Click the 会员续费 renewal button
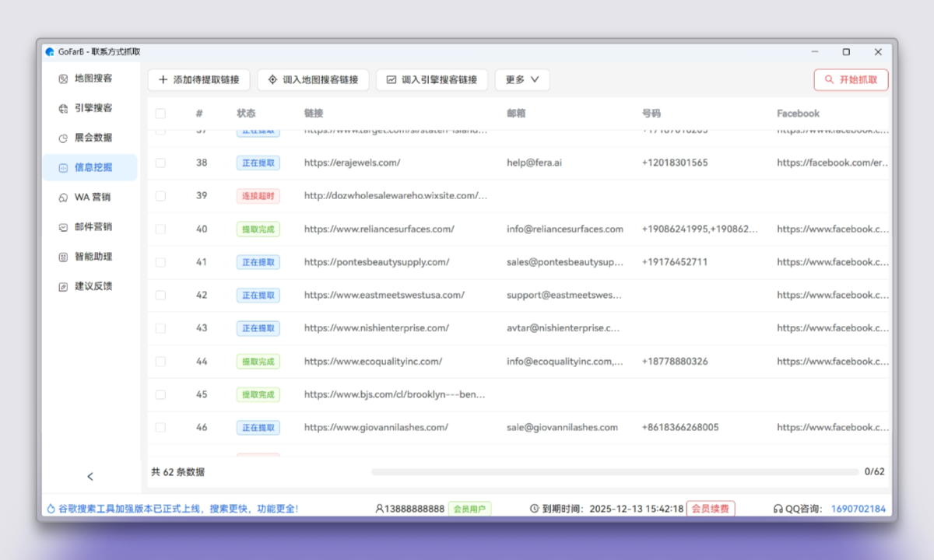 (x=711, y=509)
